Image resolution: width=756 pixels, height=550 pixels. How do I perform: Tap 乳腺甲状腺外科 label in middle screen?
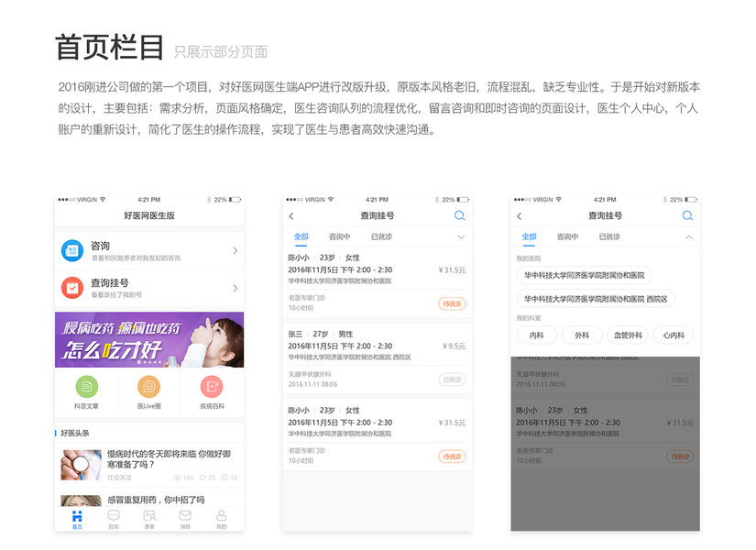(x=310, y=374)
